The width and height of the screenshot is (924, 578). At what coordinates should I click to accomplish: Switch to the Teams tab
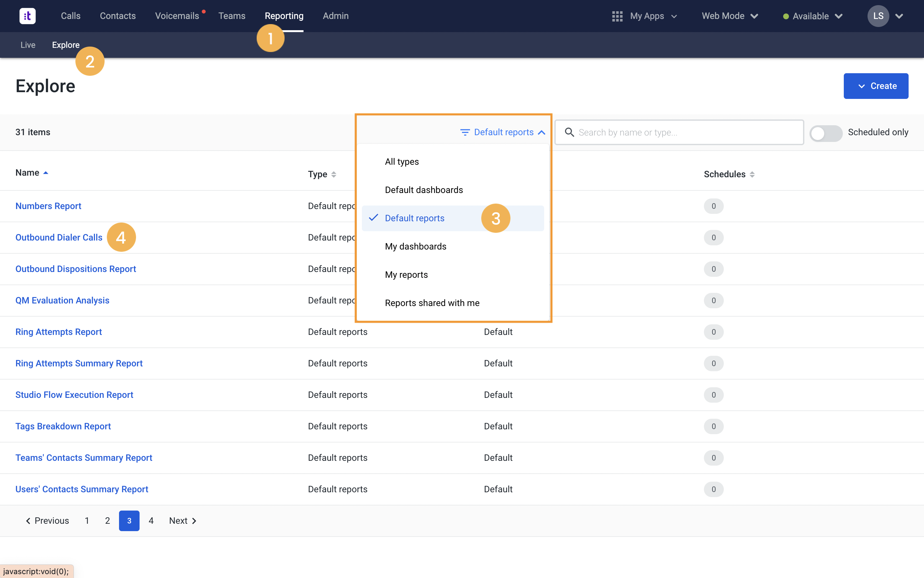coord(232,16)
